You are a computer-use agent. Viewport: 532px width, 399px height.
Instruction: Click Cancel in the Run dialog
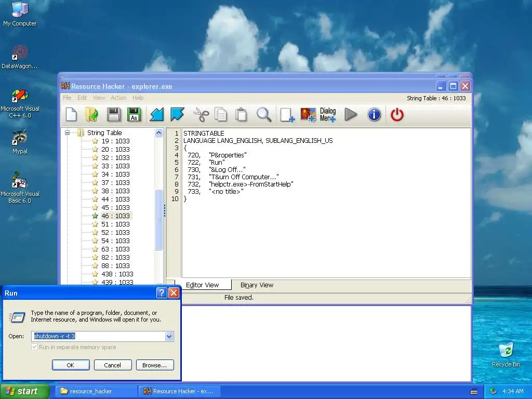click(113, 365)
